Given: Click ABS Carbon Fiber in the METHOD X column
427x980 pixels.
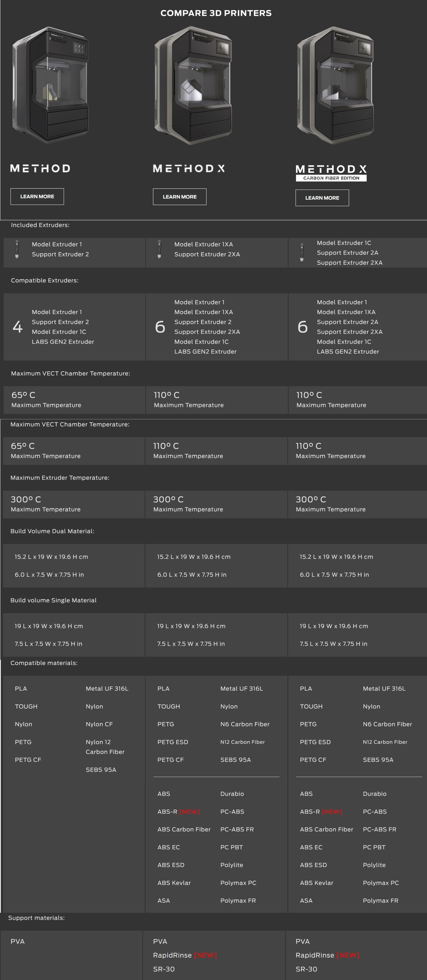Looking at the screenshot, I should click(184, 829).
